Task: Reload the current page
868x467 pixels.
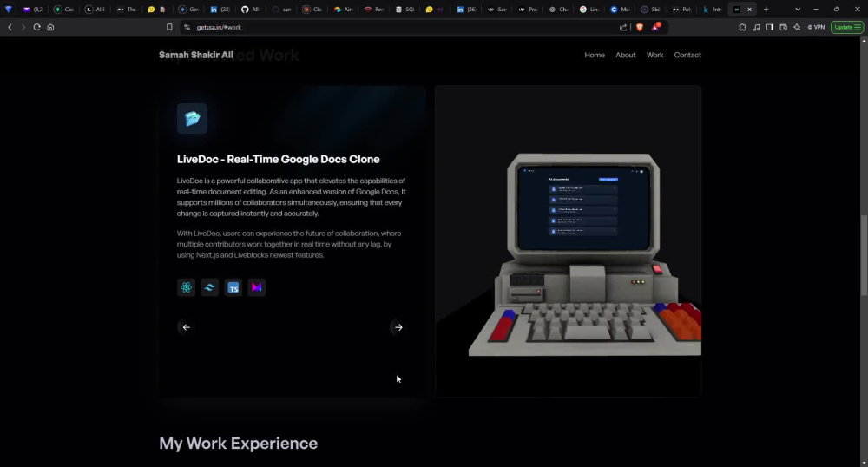Action: coord(36,27)
